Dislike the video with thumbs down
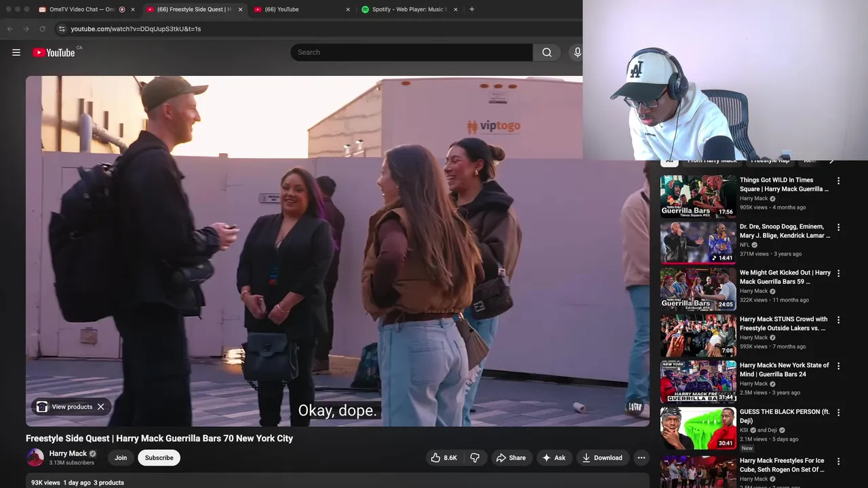868x488 pixels. [x=475, y=457]
